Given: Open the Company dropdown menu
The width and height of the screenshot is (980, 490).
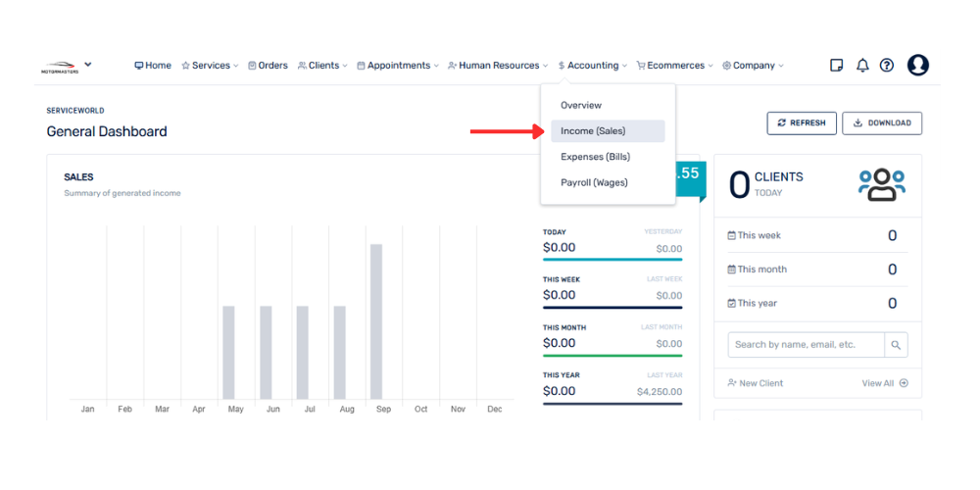Looking at the screenshot, I should [x=753, y=66].
